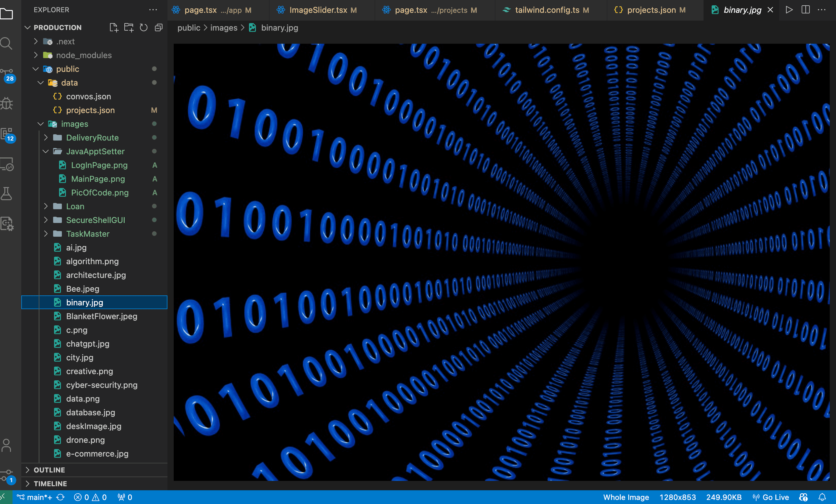Collapse the public folder
The image size is (836, 504).
click(x=36, y=69)
